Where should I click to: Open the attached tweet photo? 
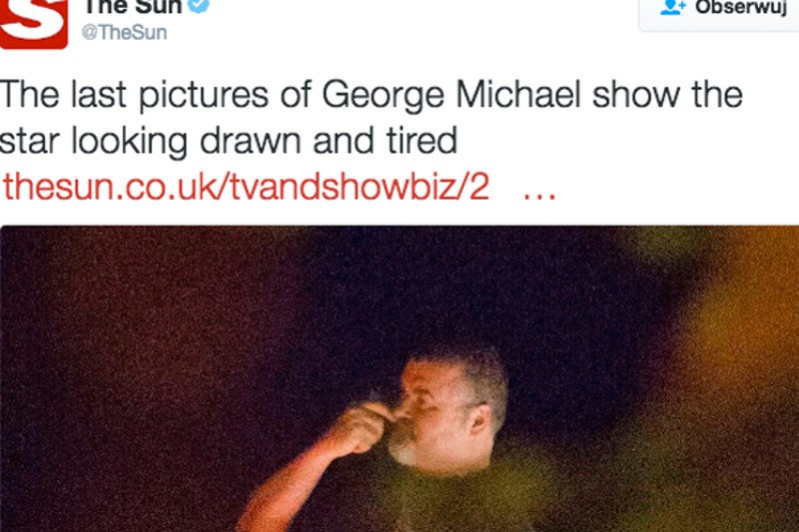[x=399, y=378]
